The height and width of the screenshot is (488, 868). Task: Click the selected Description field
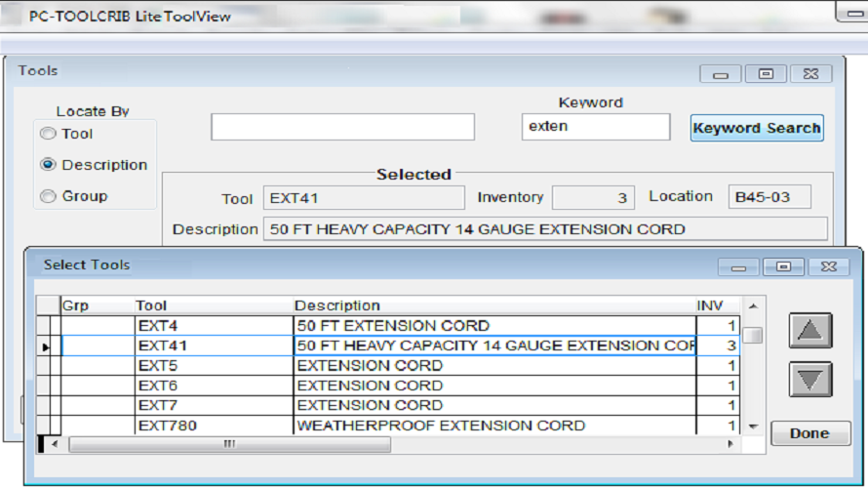(545, 228)
